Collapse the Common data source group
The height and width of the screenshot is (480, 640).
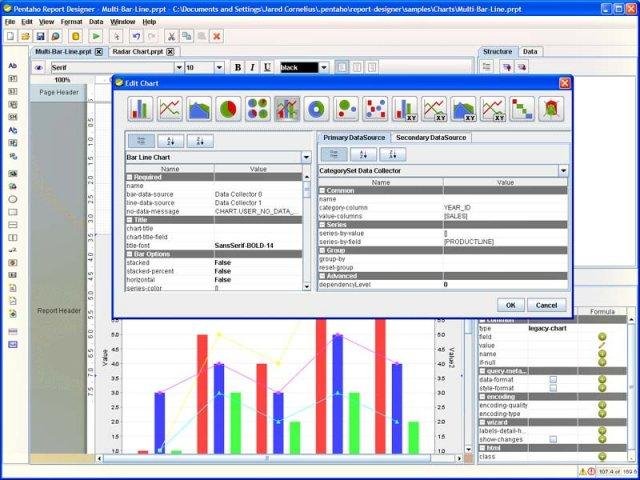[322, 191]
